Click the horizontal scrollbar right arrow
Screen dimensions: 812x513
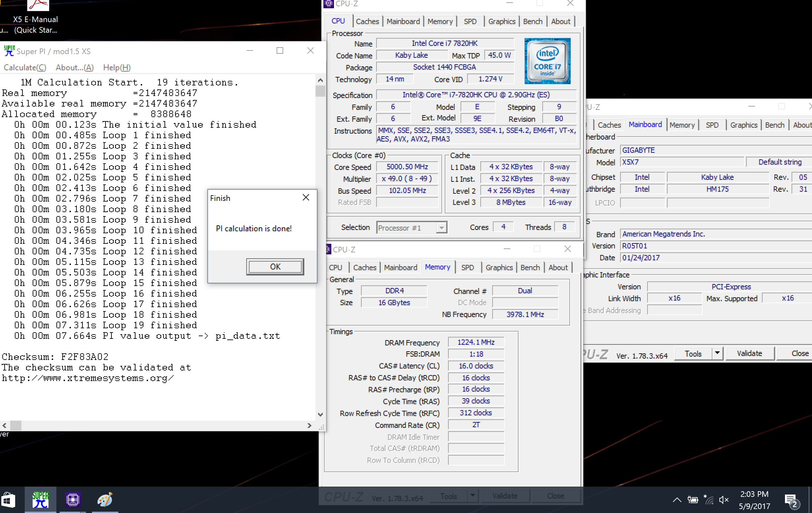(309, 425)
